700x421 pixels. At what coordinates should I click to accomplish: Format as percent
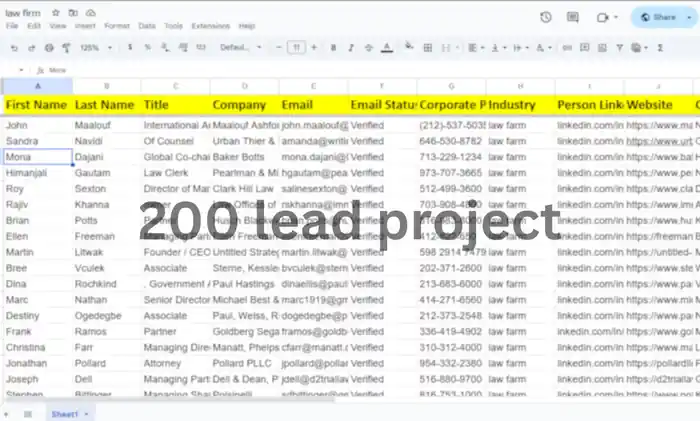pos(148,47)
